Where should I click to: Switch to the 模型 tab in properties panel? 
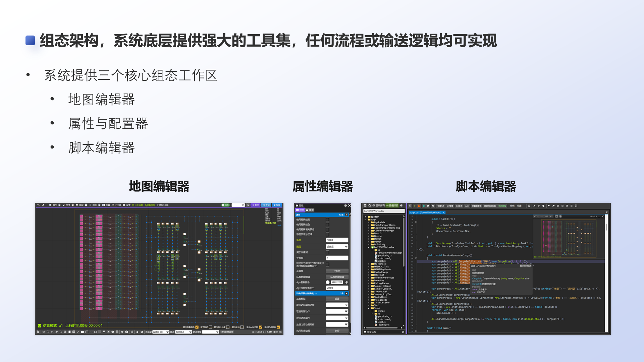point(310,210)
